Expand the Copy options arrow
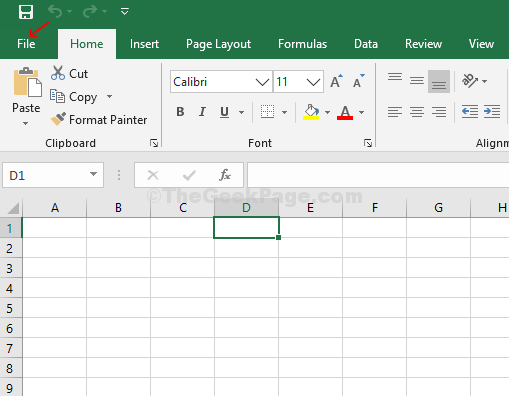 [109, 97]
